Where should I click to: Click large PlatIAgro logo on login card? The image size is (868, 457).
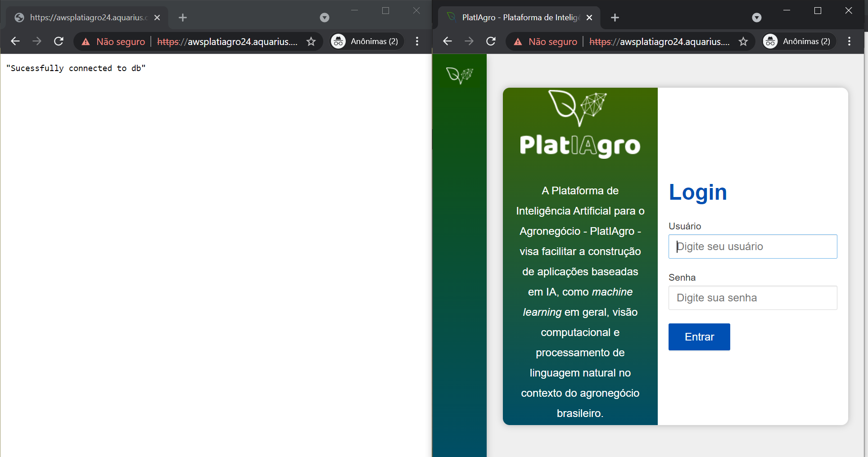tap(580, 124)
